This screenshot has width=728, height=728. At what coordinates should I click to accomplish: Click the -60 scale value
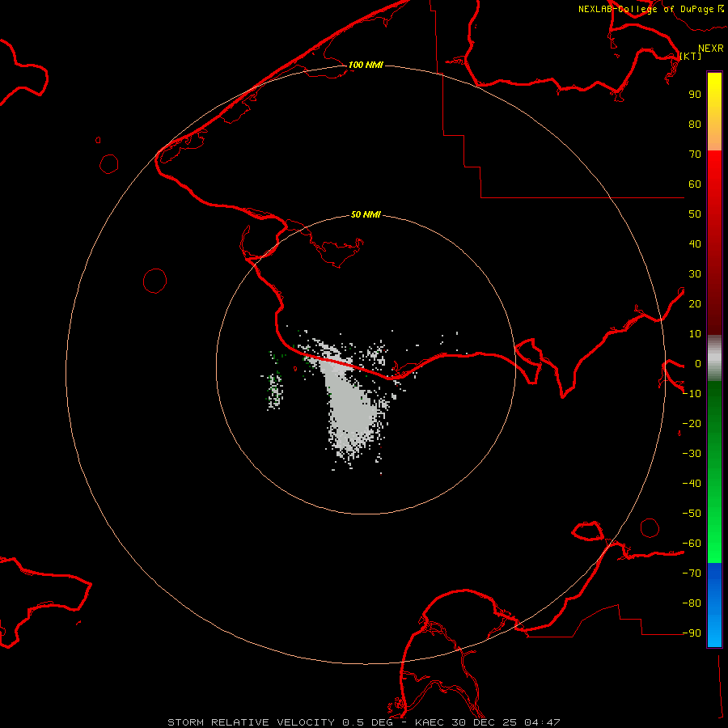pos(692,544)
